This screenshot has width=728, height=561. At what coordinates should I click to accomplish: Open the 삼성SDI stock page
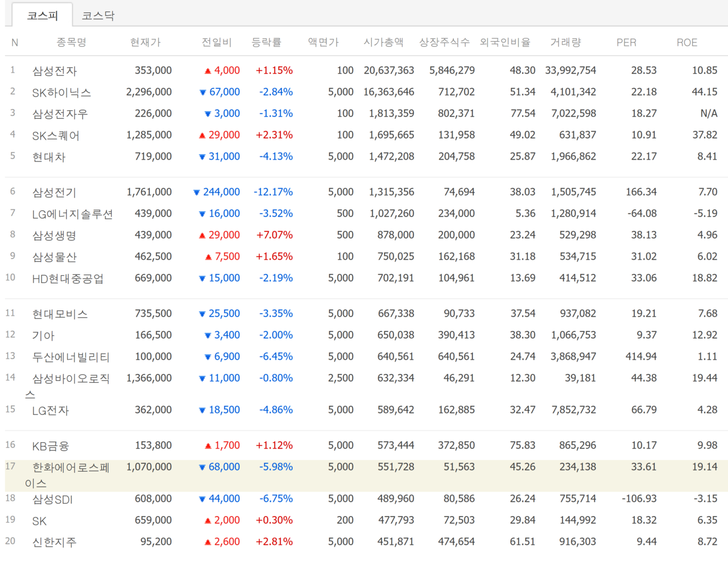pos(52,500)
